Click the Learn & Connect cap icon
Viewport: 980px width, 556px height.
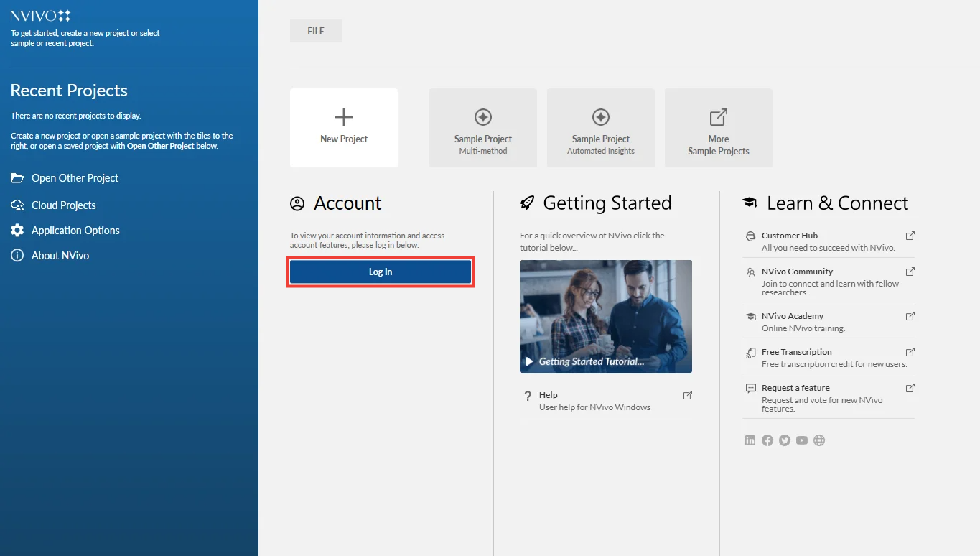pyautogui.click(x=750, y=204)
